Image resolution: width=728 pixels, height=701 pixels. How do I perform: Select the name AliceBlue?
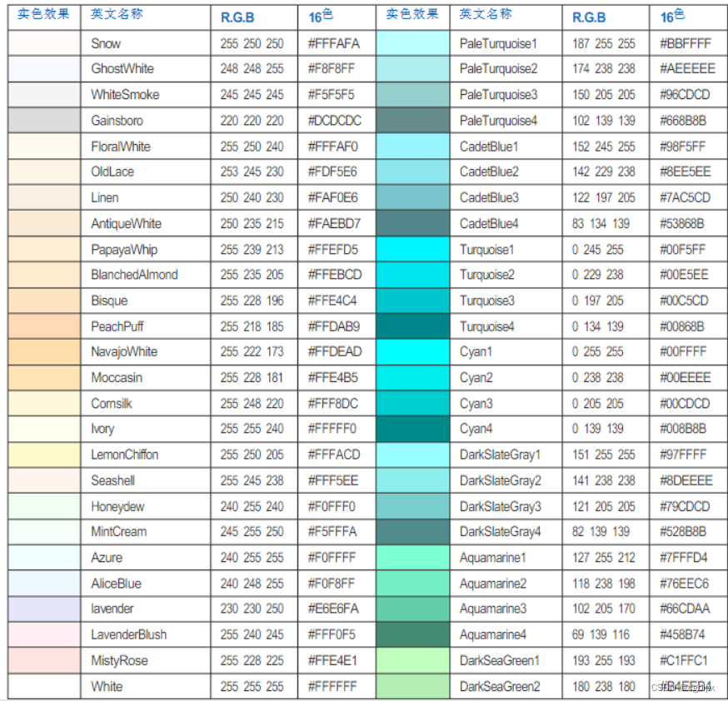[116, 584]
